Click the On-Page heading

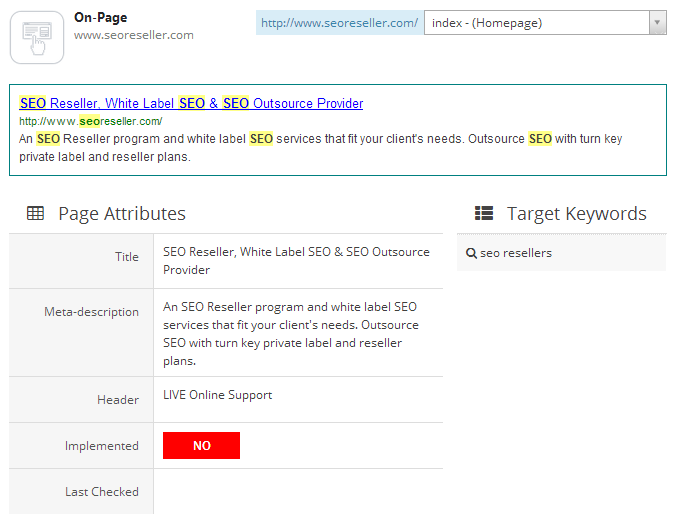(100, 18)
